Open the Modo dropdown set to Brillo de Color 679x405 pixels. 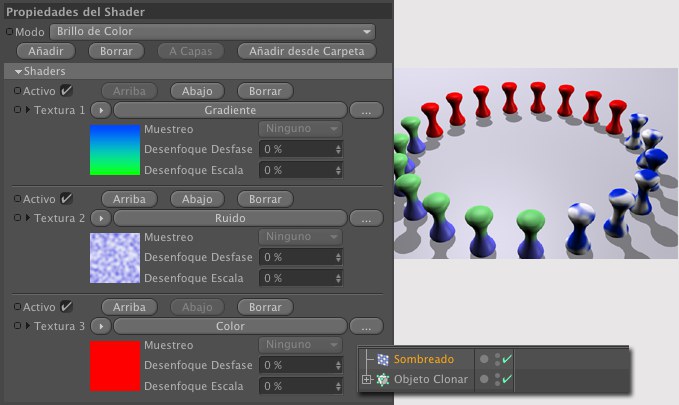click(212, 32)
